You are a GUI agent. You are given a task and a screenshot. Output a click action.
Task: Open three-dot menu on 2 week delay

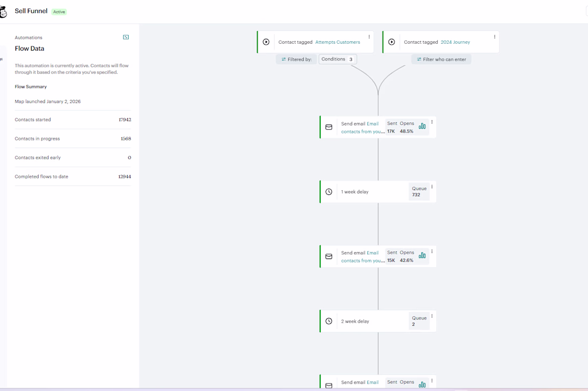coord(432,316)
